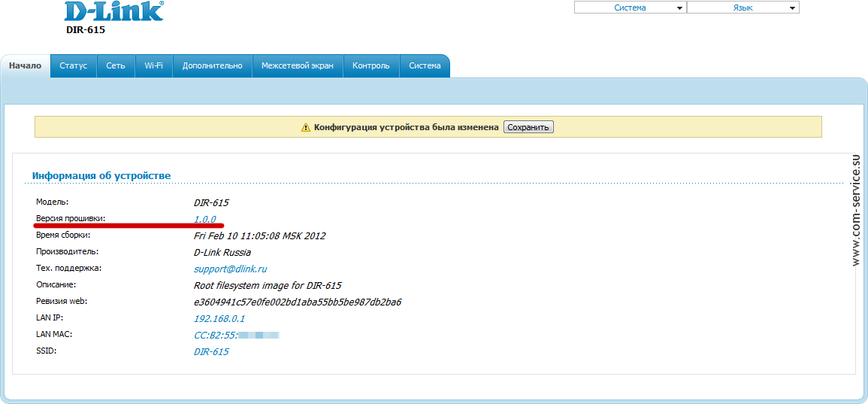This screenshot has width=868, height=404.
Task: Open the Сеть tab
Action: tap(116, 65)
